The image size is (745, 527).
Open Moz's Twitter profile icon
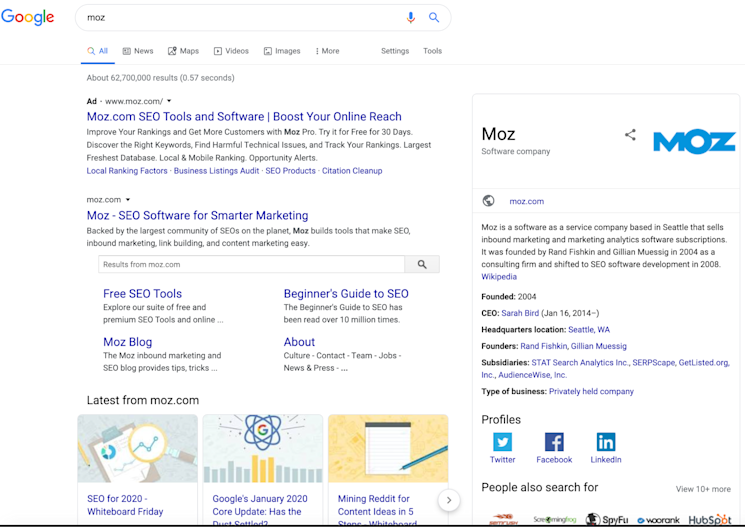pyautogui.click(x=502, y=442)
